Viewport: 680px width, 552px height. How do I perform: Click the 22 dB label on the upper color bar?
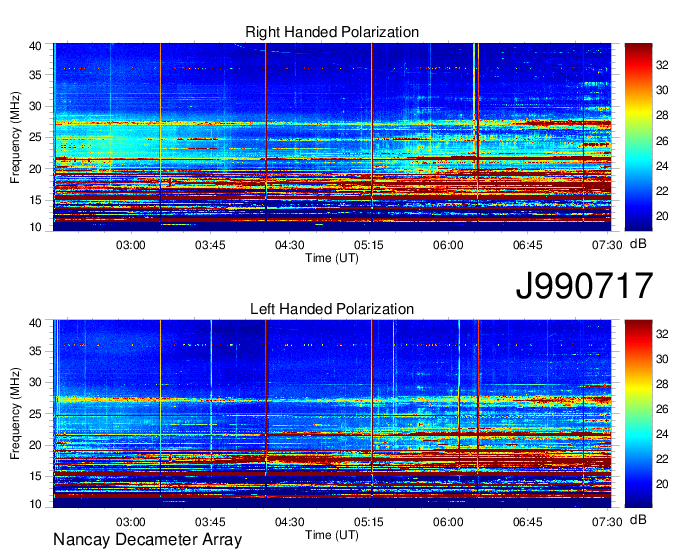662,191
